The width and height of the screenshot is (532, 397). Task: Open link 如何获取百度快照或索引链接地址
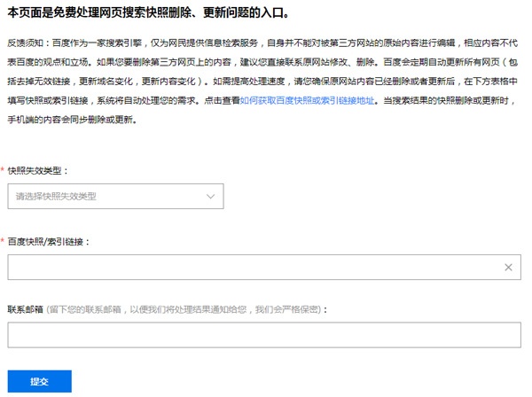pos(307,101)
